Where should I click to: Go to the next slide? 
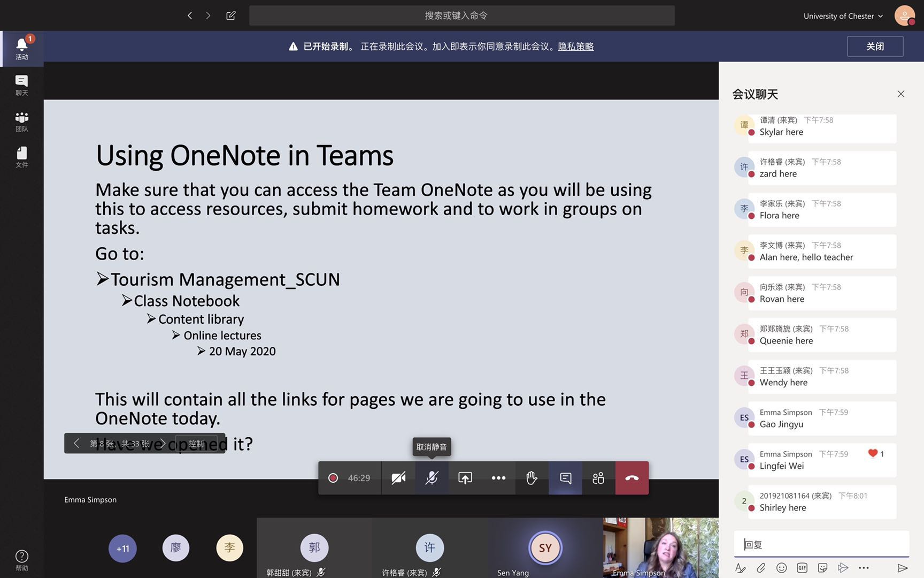(x=163, y=443)
